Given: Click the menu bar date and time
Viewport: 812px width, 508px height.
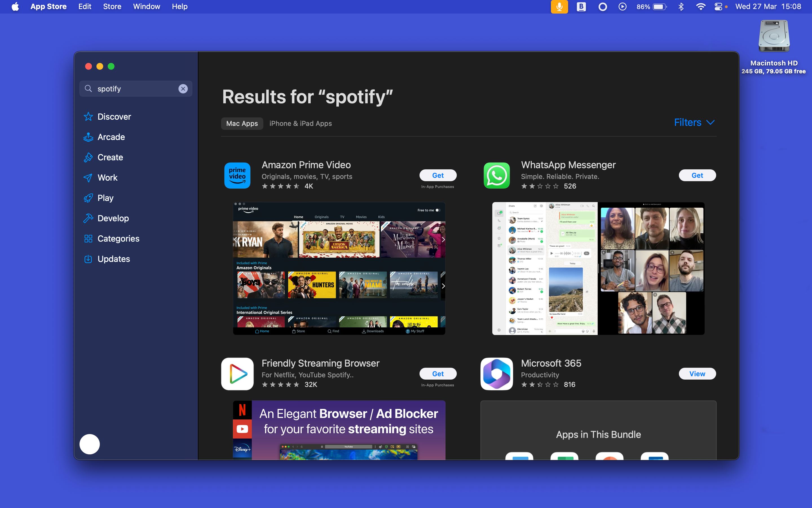Looking at the screenshot, I should 768,6.
